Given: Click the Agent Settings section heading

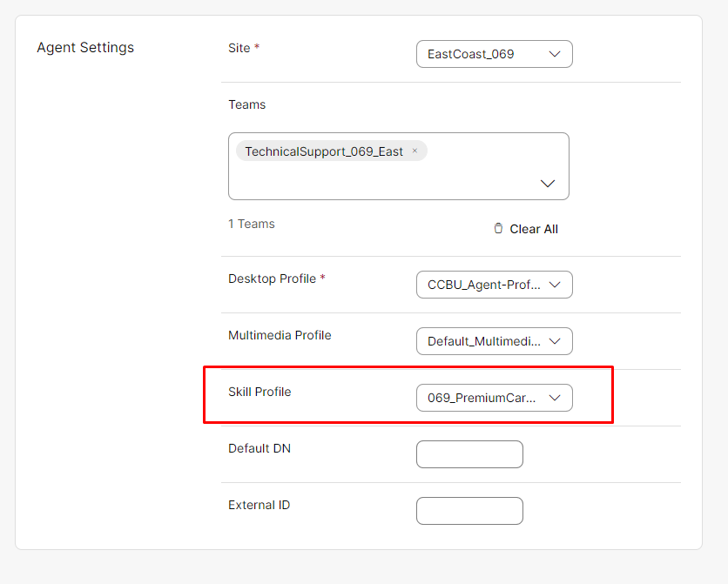Looking at the screenshot, I should pyautogui.click(x=85, y=48).
